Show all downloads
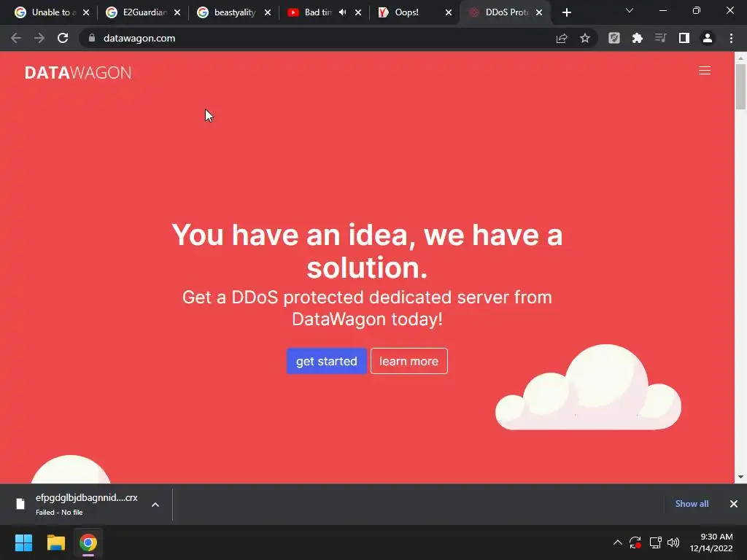The height and width of the screenshot is (560, 747). coord(692,504)
